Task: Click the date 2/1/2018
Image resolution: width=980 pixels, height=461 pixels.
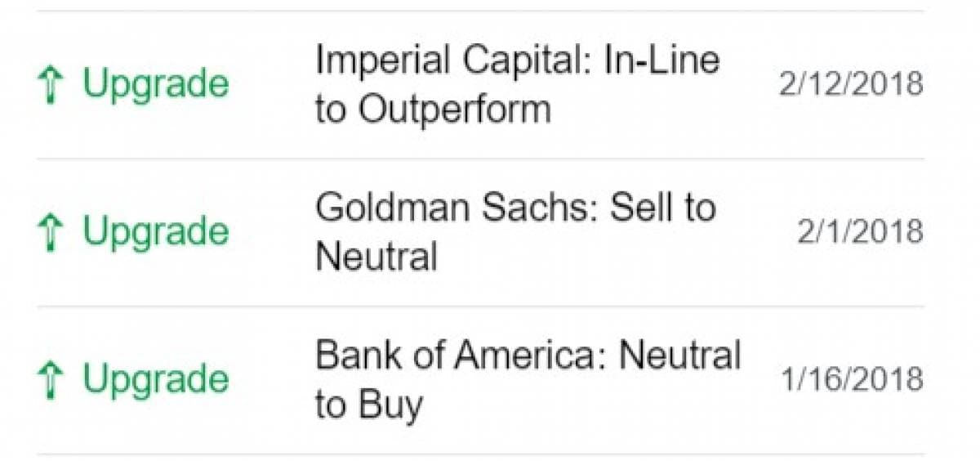Action: click(x=860, y=232)
